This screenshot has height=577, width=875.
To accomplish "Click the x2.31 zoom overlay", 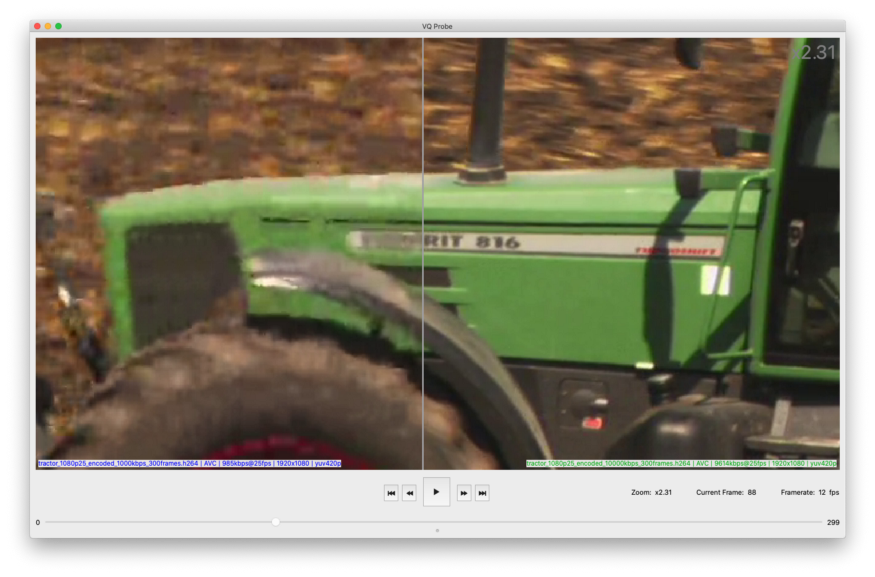I will [814, 52].
